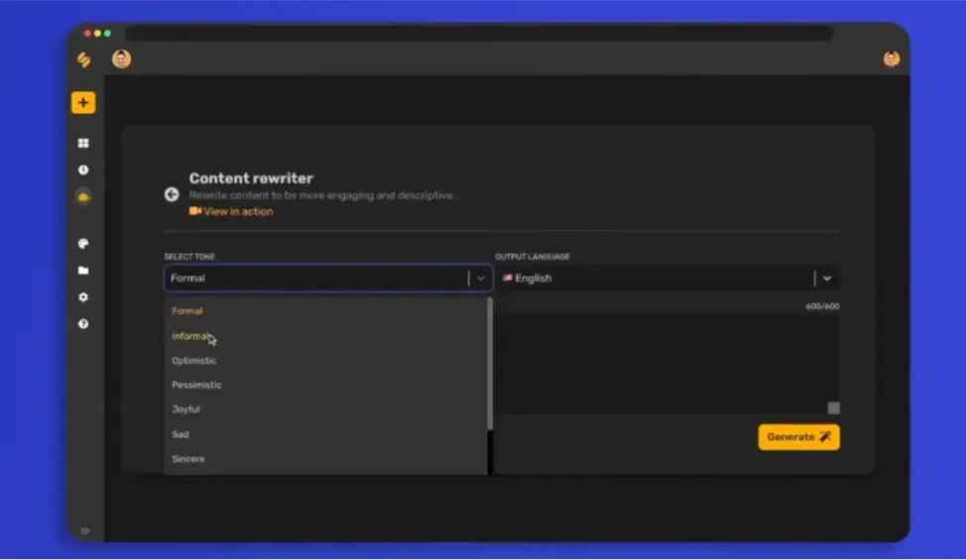Choose Pessimistic tone option

pyautogui.click(x=326, y=385)
